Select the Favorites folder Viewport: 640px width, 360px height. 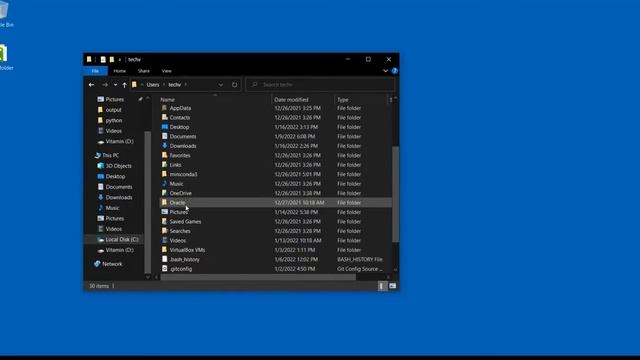[x=180, y=156]
